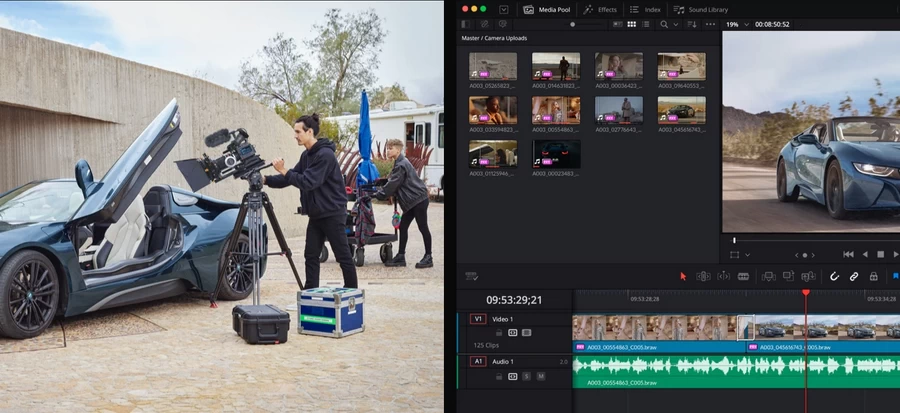Click the media pool search magnifier
This screenshot has width=900, height=413.
[664, 24]
